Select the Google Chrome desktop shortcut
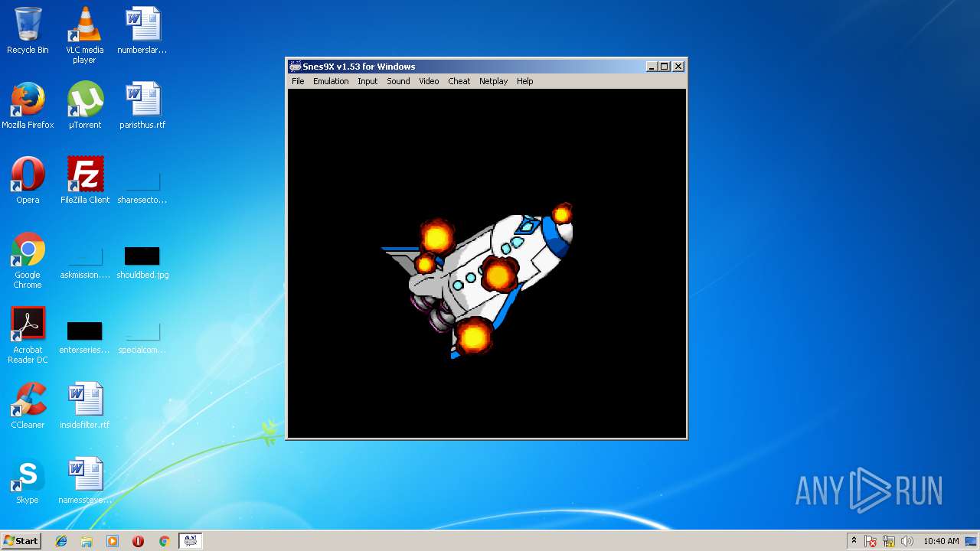 28,261
